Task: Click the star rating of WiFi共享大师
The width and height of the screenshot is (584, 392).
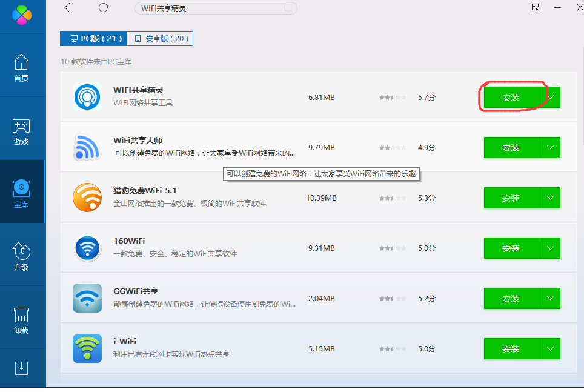Action: 393,148
